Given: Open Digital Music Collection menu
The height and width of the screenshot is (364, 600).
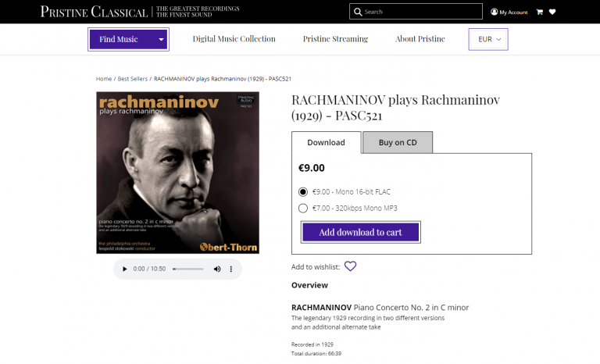Looking at the screenshot, I should click(x=234, y=39).
